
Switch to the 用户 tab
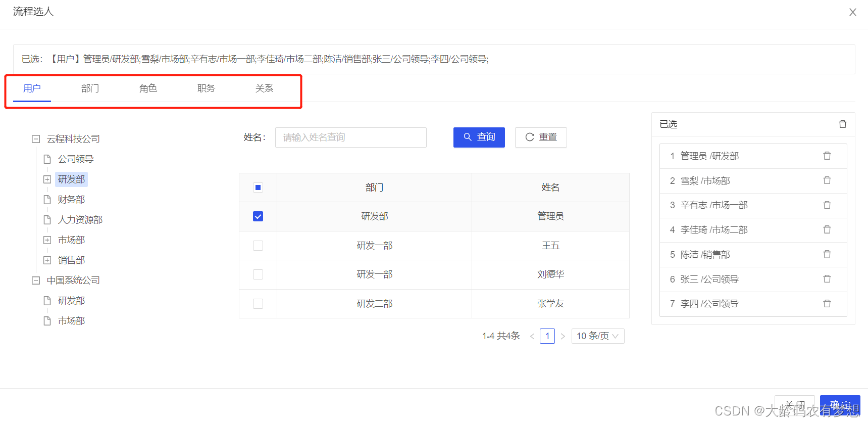(x=32, y=88)
